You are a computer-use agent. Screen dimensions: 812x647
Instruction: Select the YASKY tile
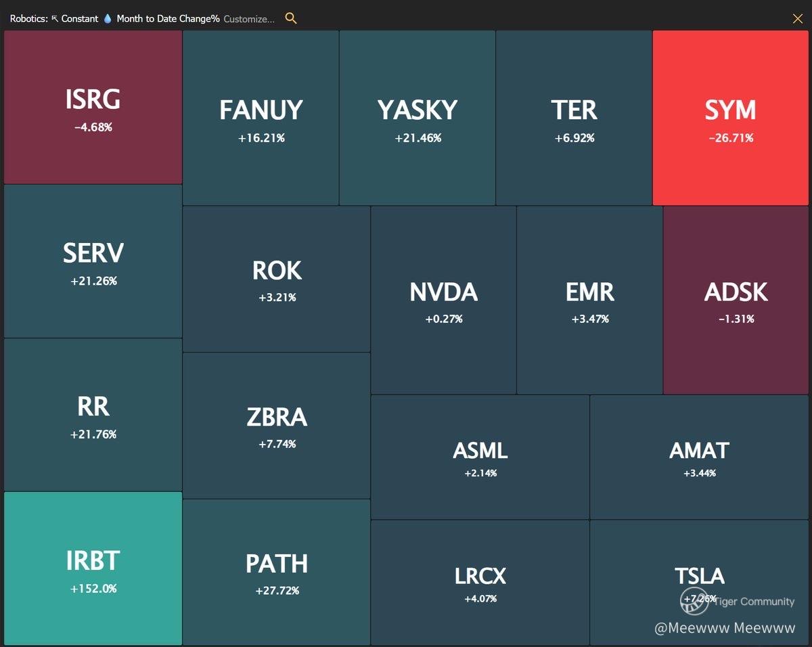pyautogui.click(x=418, y=118)
